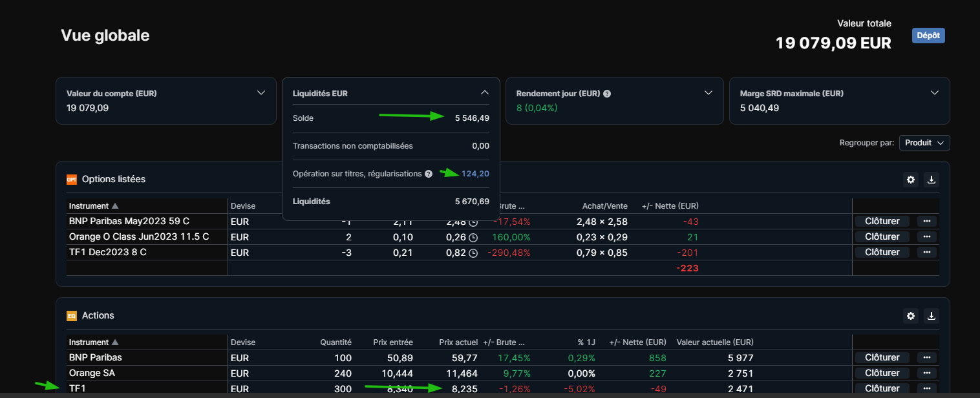Open settings gear for Actions section

911,316
